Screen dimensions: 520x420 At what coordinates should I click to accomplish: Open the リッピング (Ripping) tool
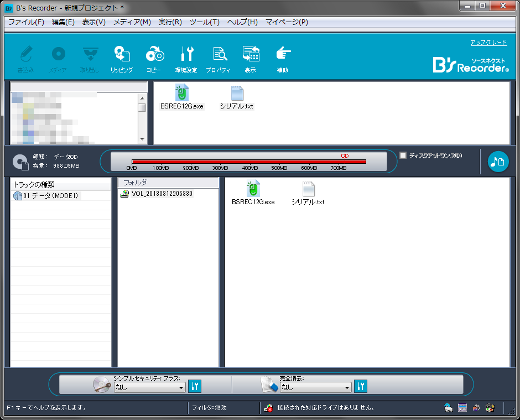[122, 59]
